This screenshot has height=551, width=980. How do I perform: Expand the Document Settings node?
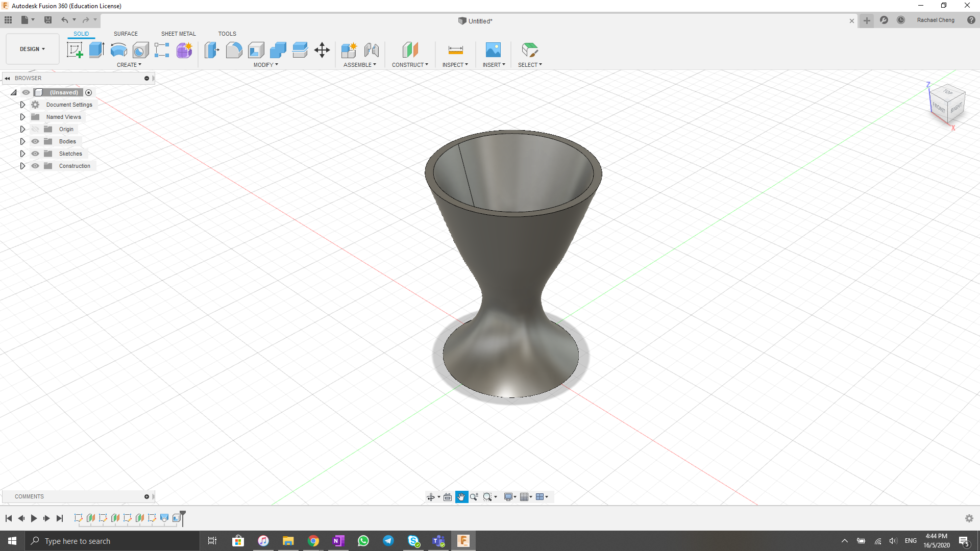point(22,105)
